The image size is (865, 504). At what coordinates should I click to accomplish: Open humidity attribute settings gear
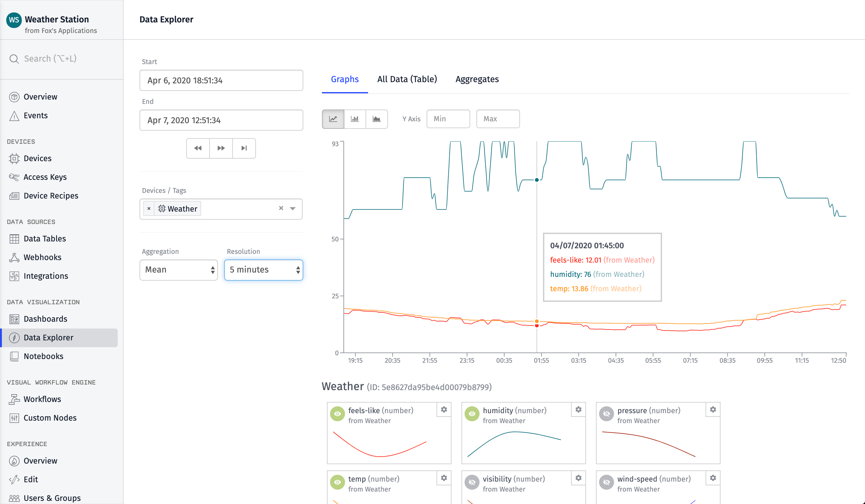[x=579, y=410]
